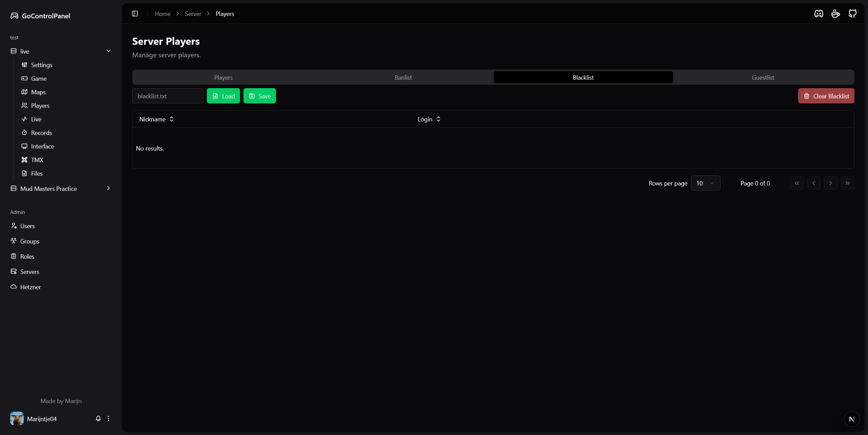Sort table by Login column
This screenshot has height=435, width=868.
(429, 119)
